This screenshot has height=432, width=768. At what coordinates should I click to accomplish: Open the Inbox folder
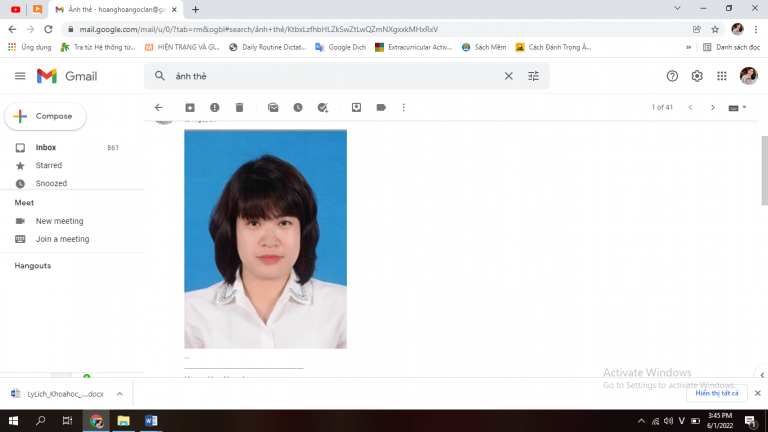pos(46,147)
